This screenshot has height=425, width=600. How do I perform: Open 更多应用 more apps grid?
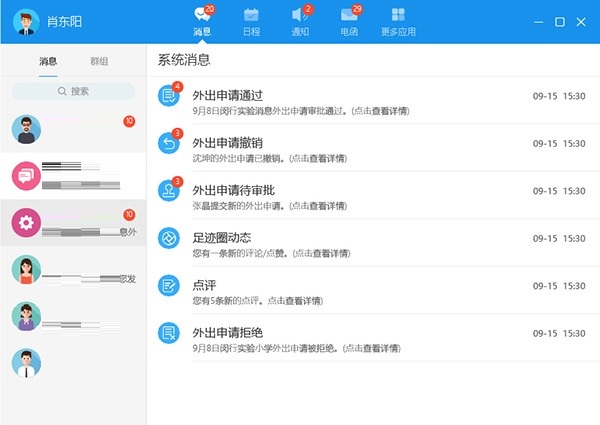tap(398, 22)
